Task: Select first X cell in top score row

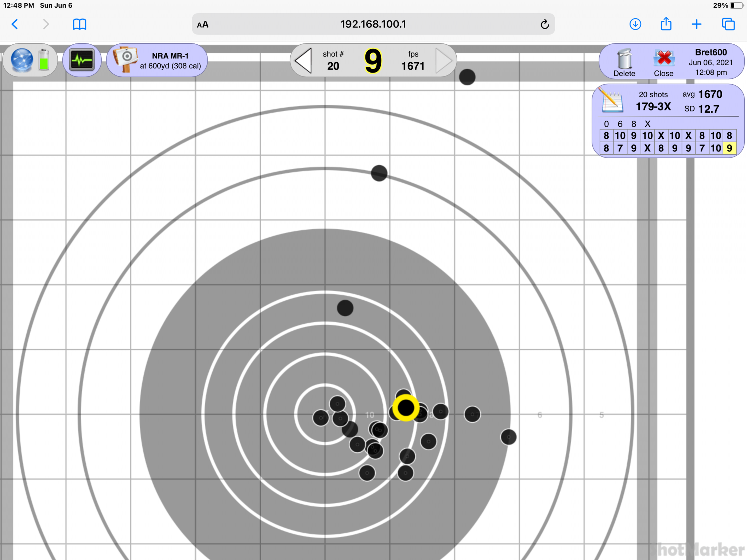Action: click(661, 136)
